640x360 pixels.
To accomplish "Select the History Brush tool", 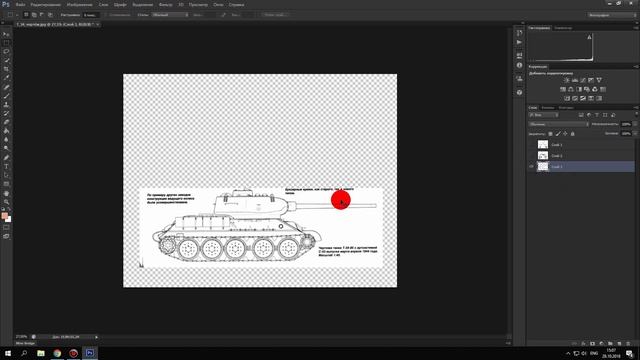I will tap(6, 113).
